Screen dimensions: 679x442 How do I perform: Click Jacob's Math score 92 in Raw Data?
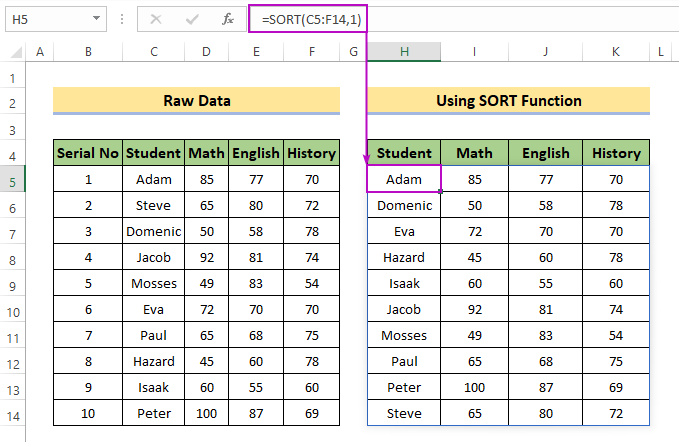point(205,257)
